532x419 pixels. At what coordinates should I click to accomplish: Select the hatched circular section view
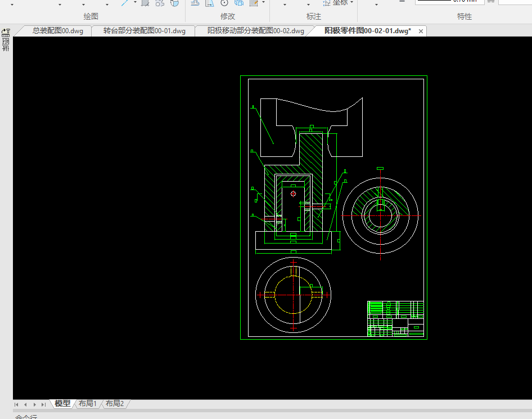tap(380, 216)
